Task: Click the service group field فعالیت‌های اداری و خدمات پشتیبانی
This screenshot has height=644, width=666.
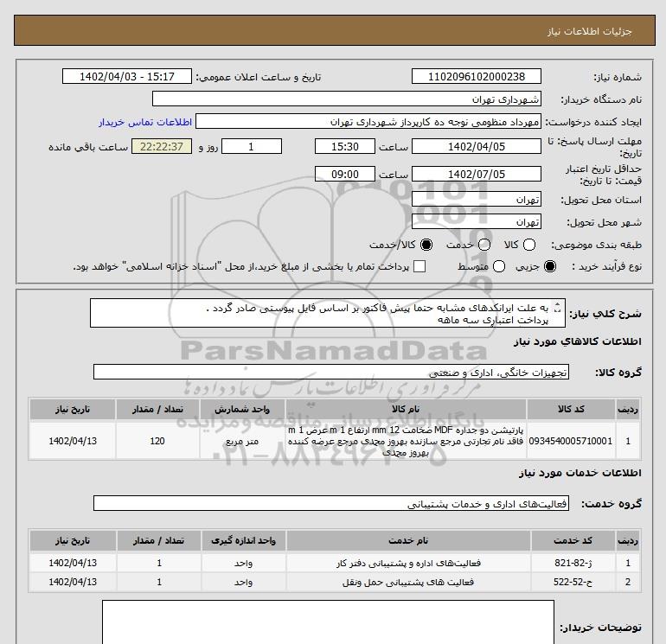Action: [x=331, y=503]
